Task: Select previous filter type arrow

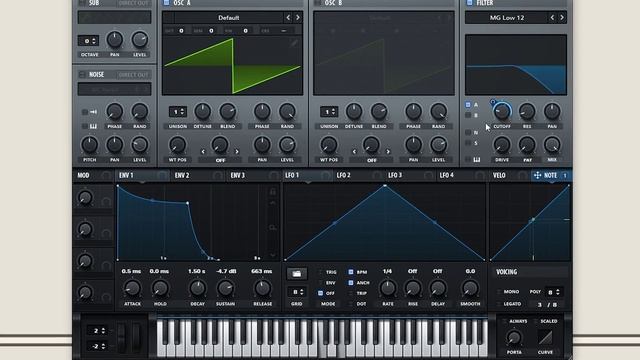Action: (552, 18)
